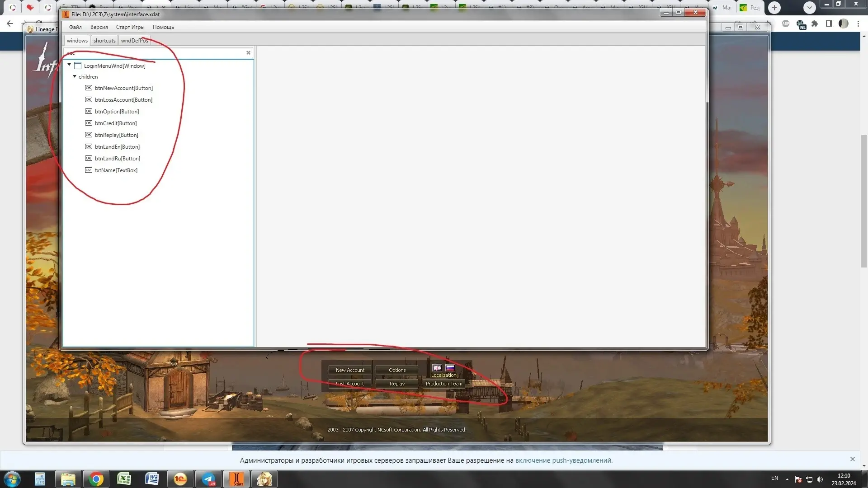Click the Localization icon button
The width and height of the screenshot is (868, 488).
pyautogui.click(x=443, y=370)
